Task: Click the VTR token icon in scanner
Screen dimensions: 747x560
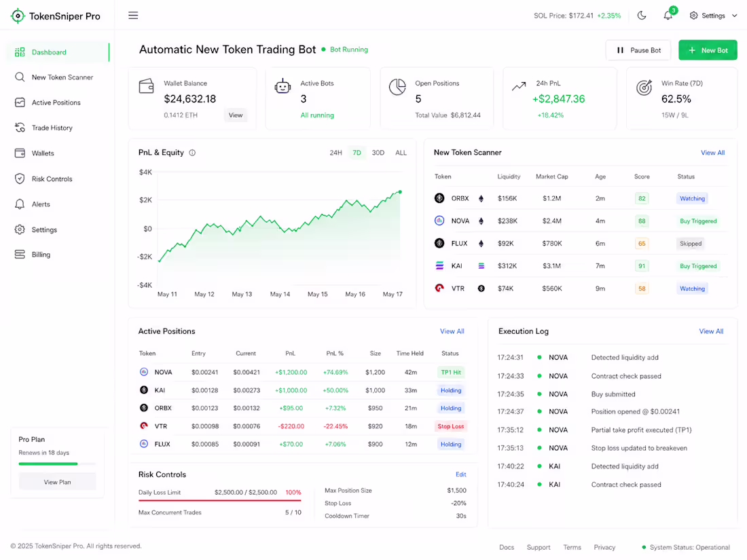Action: (x=439, y=288)
